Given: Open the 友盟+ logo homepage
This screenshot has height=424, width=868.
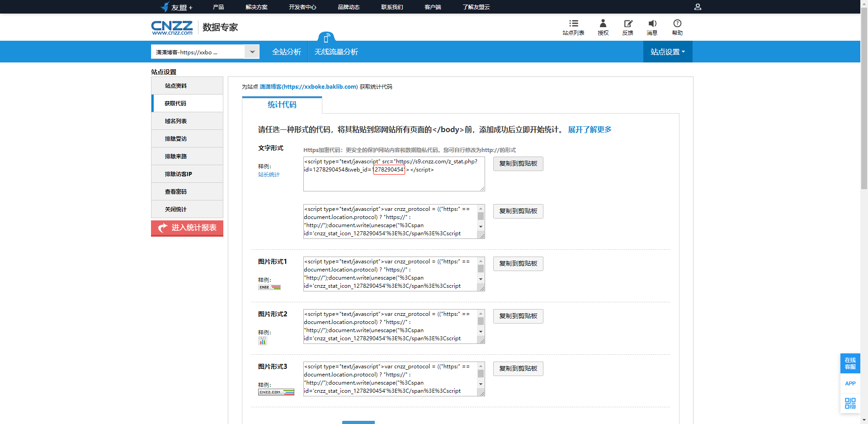Looking at the screenshot, I should tap(177, 7).
